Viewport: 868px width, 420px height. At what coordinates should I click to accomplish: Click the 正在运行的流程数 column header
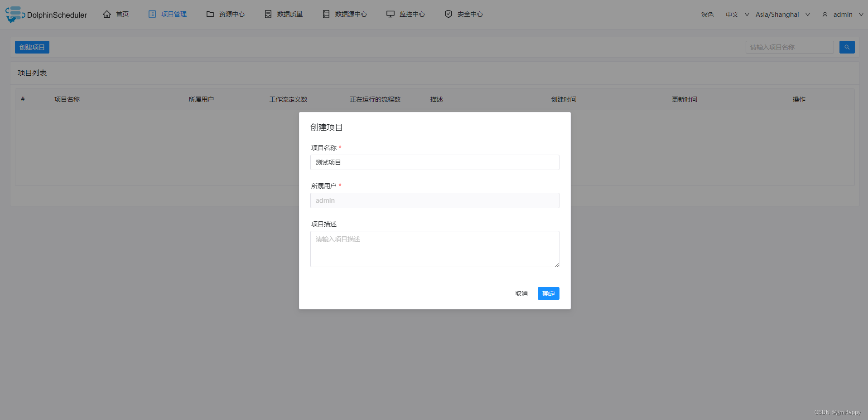pos(375,99)
